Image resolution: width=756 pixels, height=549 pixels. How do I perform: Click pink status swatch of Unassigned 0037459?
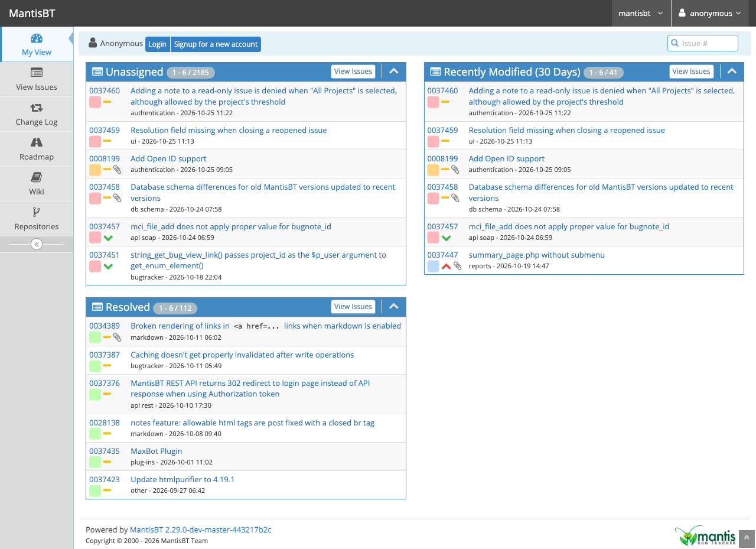pos(95,141)
